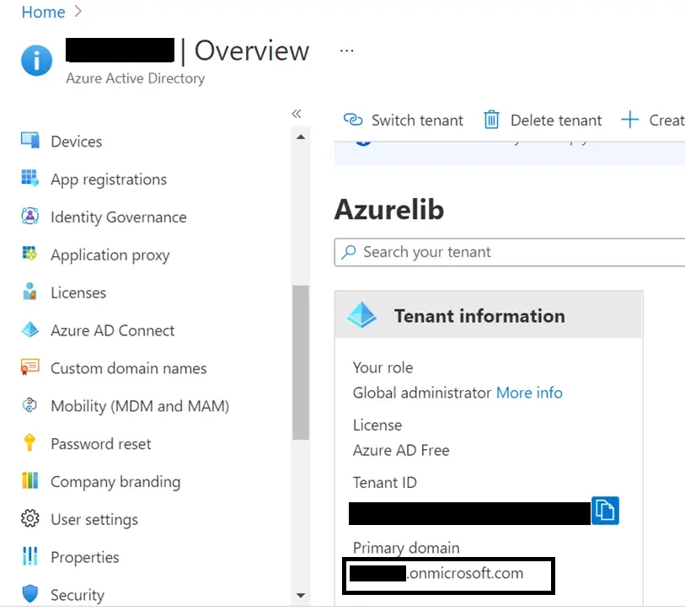Open the more options ellipsis beside Overview
This screenshot has height=616, width=685.
pos(347,51)
